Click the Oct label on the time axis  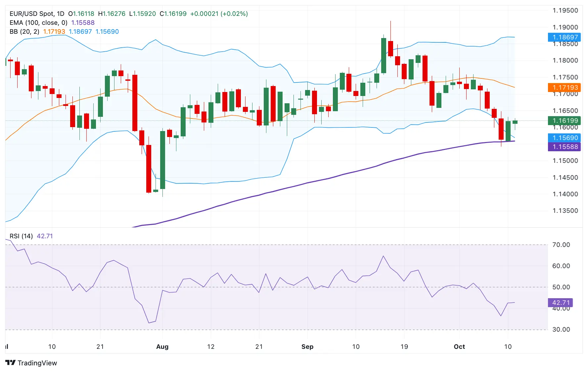click(459, 347)
